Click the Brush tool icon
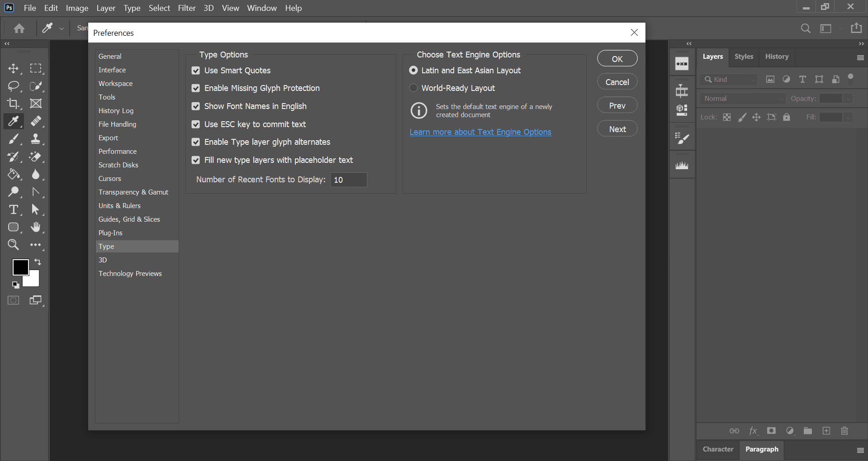This screenshot has width=868, height=461. [13, 139]
